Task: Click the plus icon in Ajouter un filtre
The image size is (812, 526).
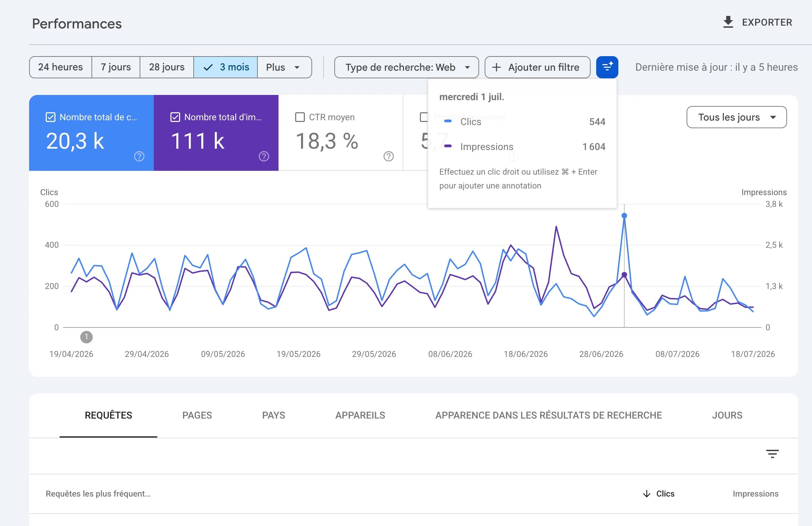Action: [x=496, y=67]
